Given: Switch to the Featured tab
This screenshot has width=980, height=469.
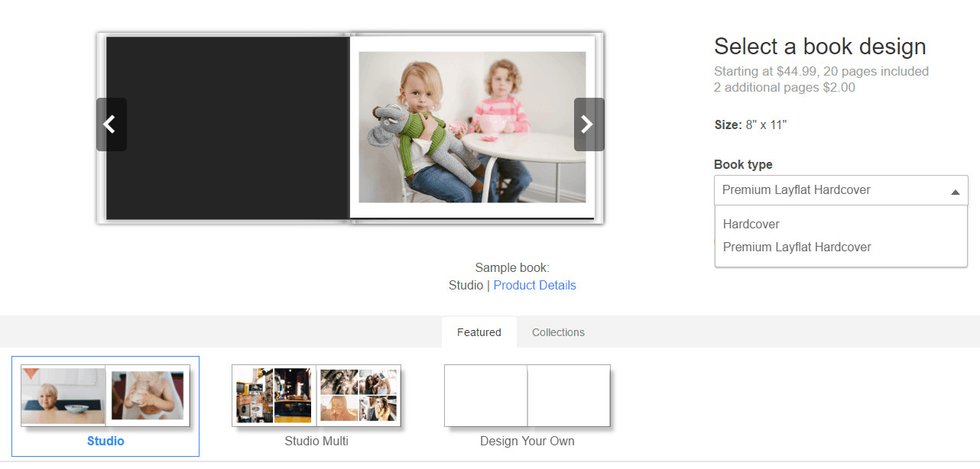Looking at the screenshot, I should pyautogui.click(x=479, y=332).
